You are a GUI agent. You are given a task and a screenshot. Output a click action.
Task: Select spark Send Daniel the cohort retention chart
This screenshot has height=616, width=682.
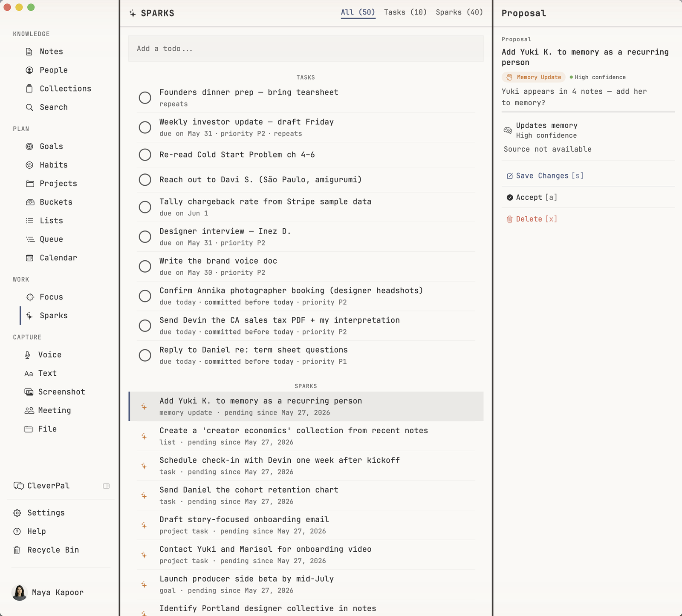pos(306,495)
